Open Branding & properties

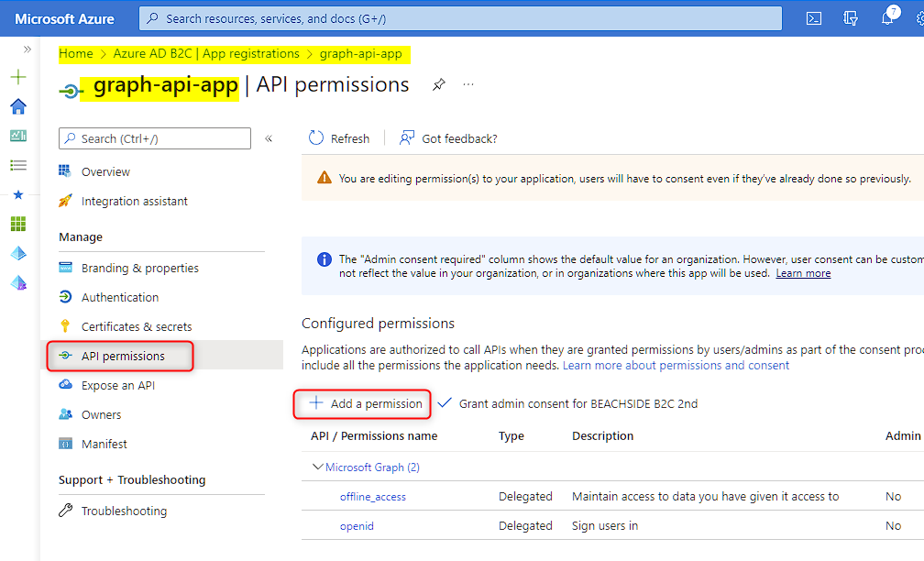click(x=139, y=268)
